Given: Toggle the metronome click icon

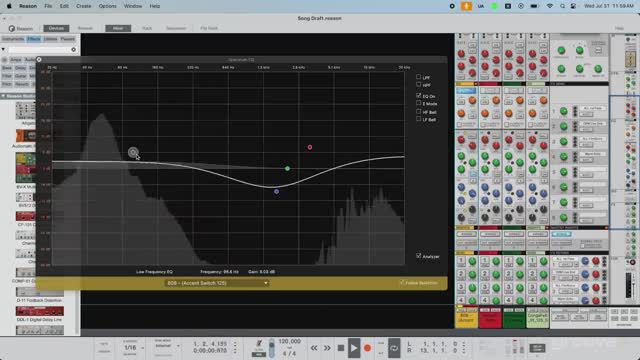Looking at the screenshot, I should [x=259, y=343].
